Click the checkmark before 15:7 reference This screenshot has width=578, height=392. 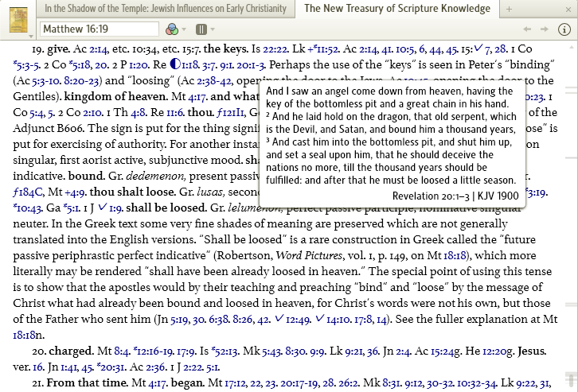pos(478,48)
